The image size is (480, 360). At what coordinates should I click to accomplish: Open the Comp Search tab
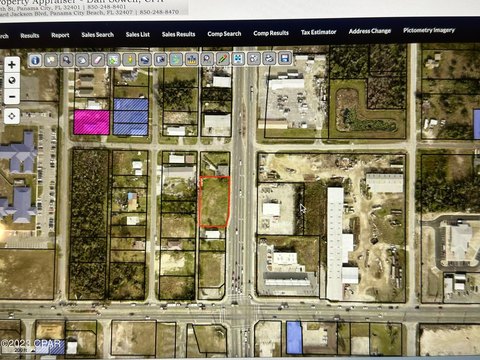(224, 34)
